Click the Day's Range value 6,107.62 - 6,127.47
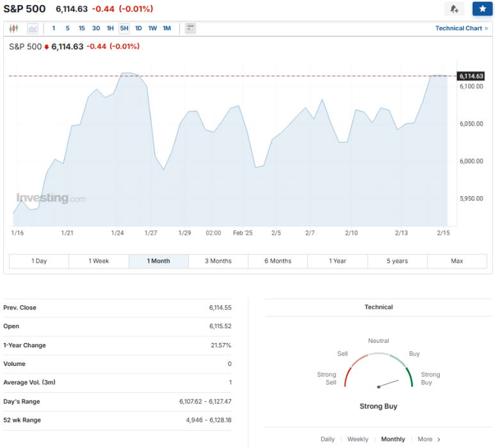This screenshot has width=495, height=448. click(x=205, y=402)
